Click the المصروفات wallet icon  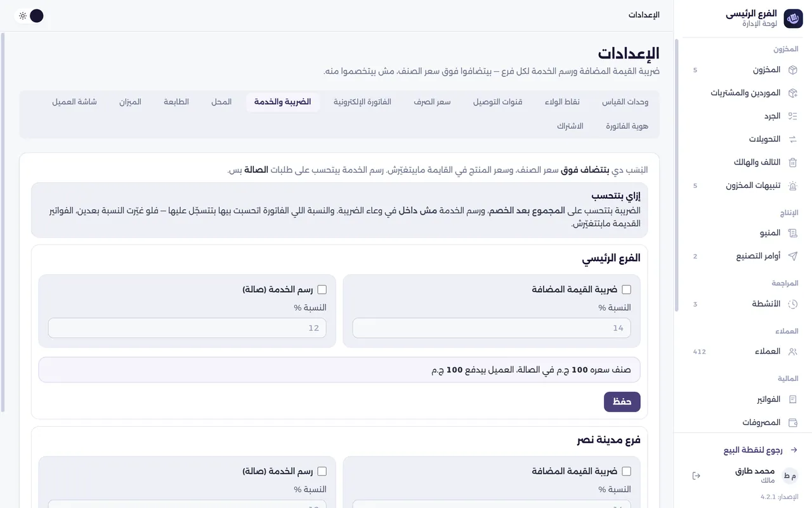coord(792,422)
